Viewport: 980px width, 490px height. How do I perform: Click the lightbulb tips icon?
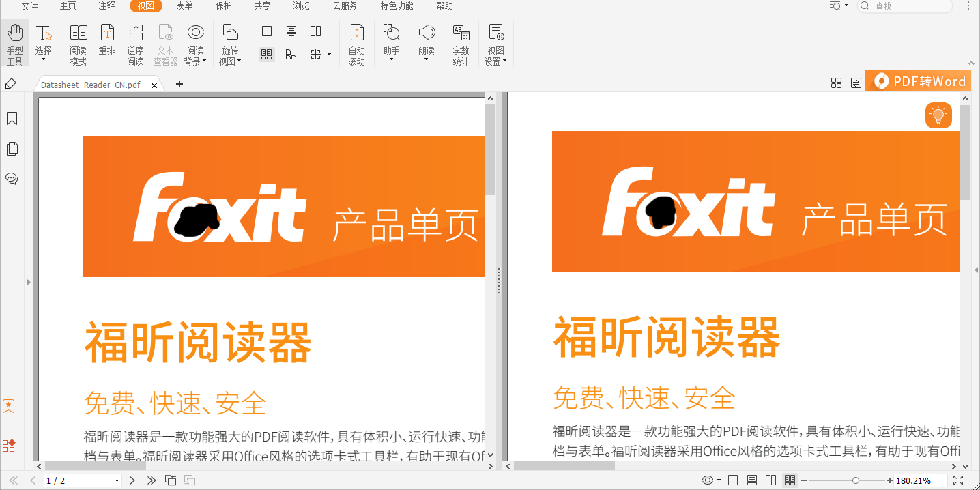(938, 115)
